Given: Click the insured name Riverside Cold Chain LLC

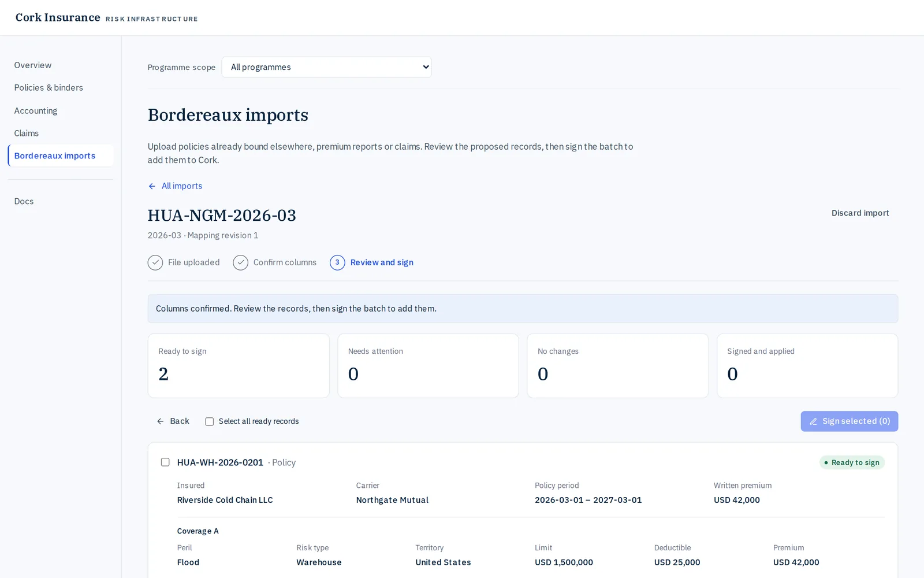Looking at the screenshot, I should (225, 500).
